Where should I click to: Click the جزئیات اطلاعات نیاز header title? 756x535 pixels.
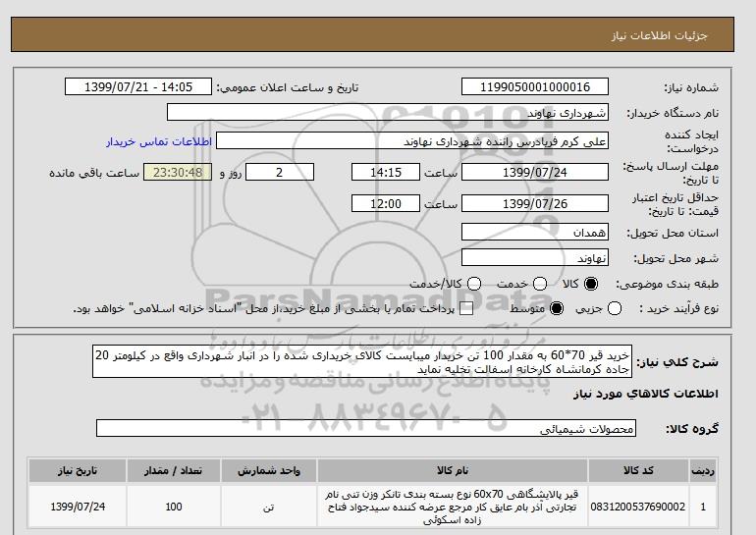pos(659,35)
